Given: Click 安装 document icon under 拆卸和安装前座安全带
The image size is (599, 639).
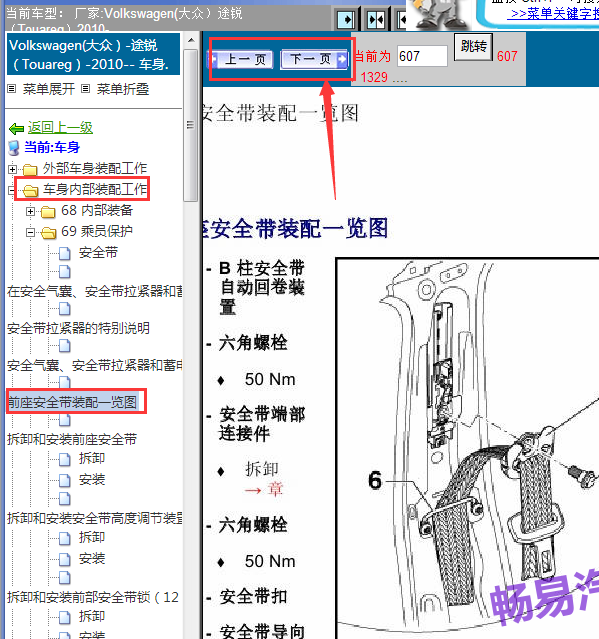Looking at the screenshot, I should 64,480.
